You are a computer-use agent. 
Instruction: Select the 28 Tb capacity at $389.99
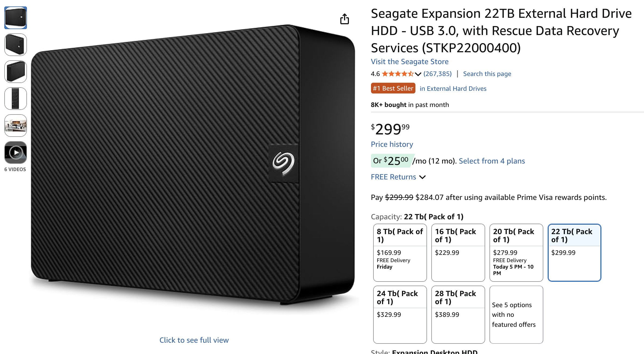tap(458, 314)
